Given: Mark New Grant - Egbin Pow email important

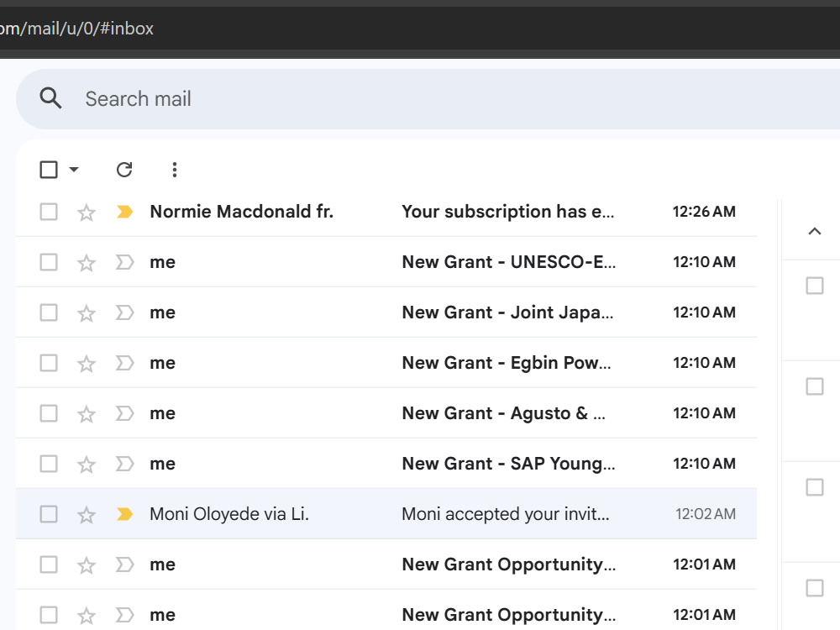Looking at the screenshot, I should 124,363.
